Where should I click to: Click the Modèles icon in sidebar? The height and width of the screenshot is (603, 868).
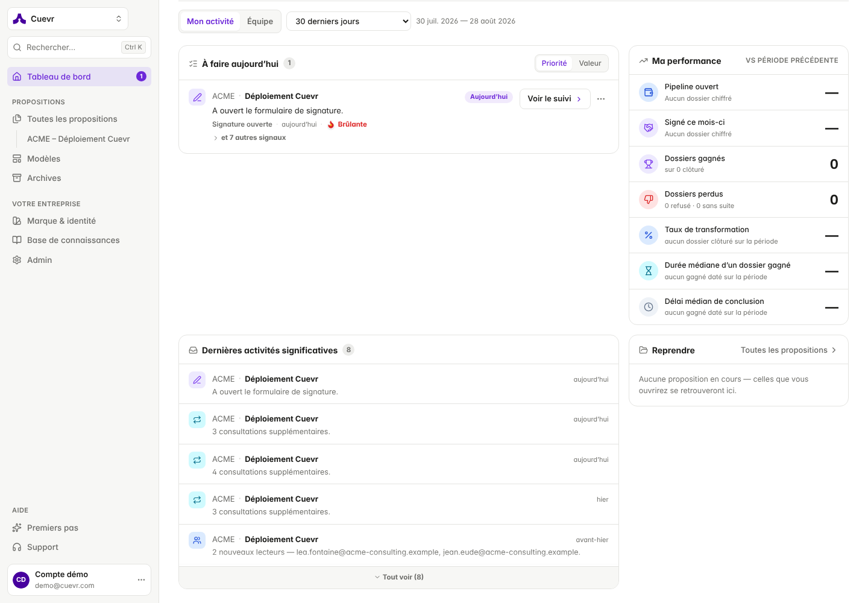pyautogui.click(x=17, y=159)
